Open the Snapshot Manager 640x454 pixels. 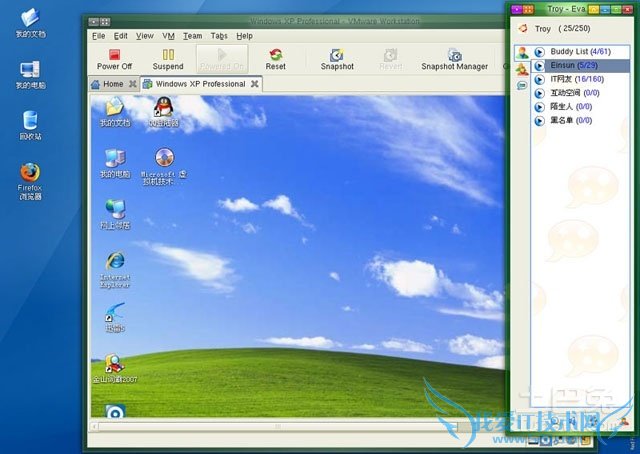(x=454, y=59)
